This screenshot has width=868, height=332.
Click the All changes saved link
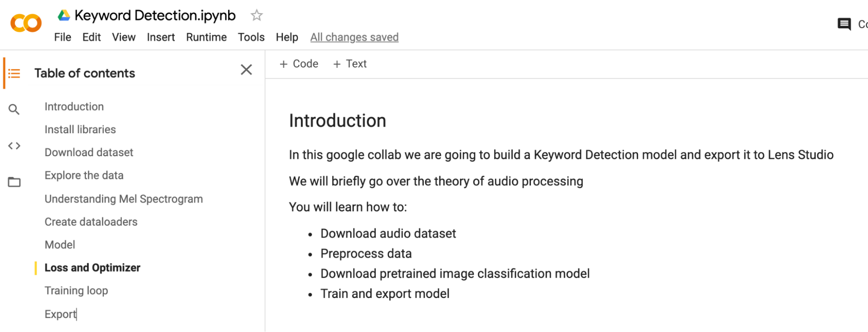click(354, 37)
